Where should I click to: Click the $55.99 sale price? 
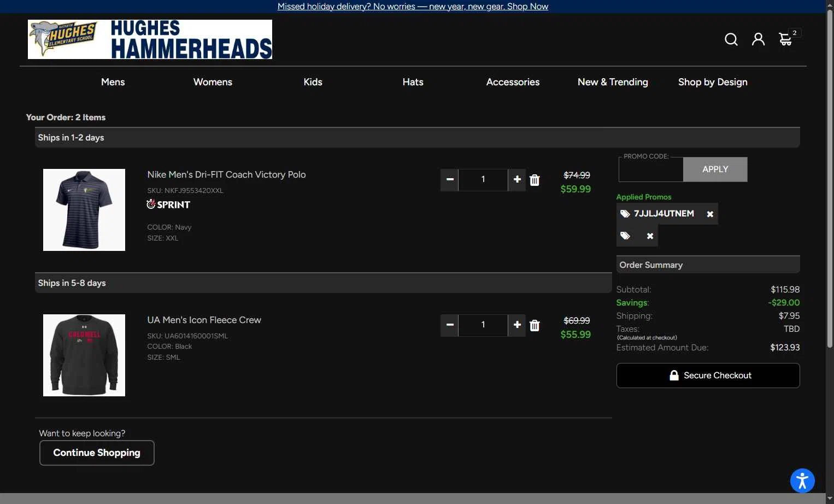click(575, 335)
